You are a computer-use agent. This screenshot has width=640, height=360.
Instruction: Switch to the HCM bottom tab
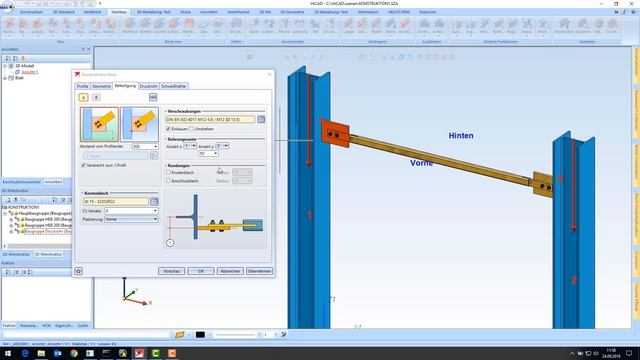coord(46,326)
